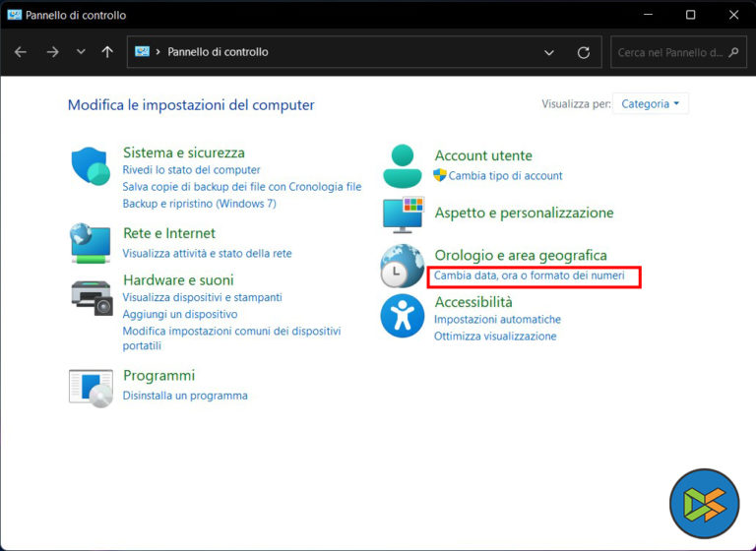Open the Accessibilità figure icon
Viewport: 756px width, 551px height.
[x=402, y=316]
